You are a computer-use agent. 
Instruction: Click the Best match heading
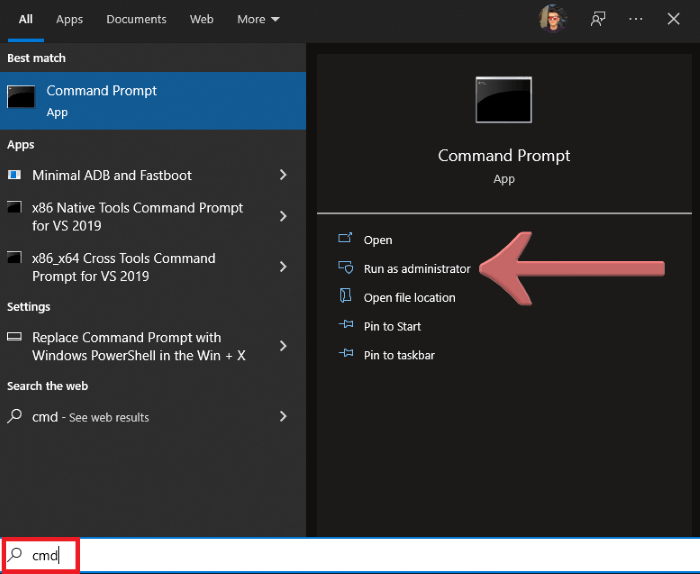(x=36, y=58)
